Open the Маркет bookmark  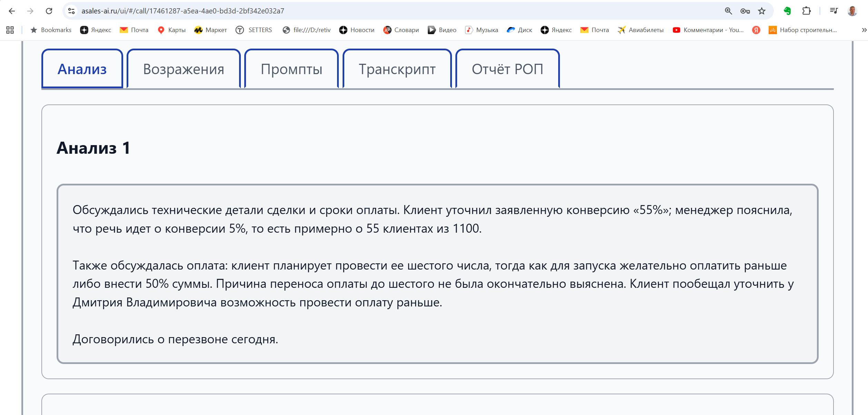210,30
